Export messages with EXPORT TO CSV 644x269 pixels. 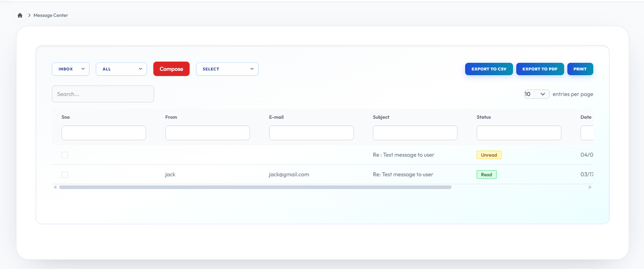point(489,69)
